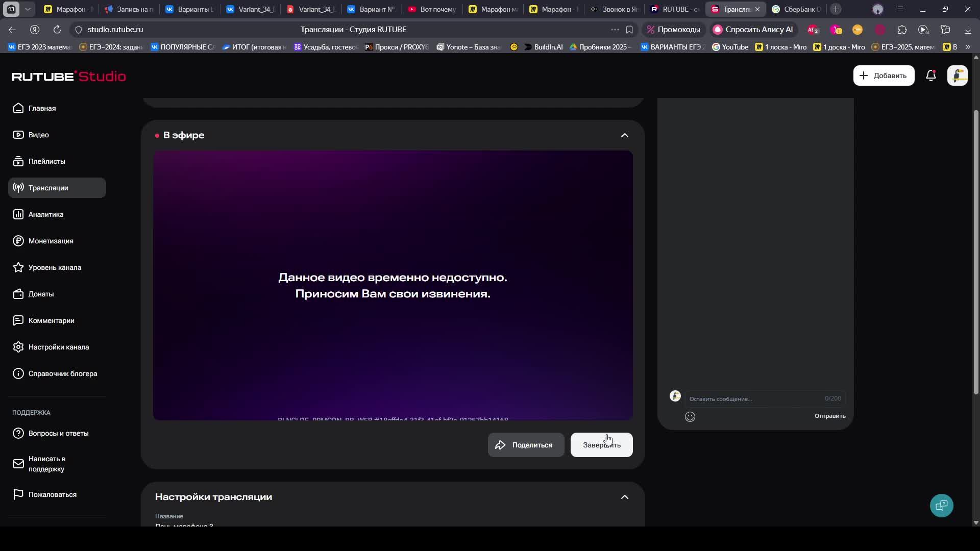Select Трансляции in sidebar

(x=57, y=188)
